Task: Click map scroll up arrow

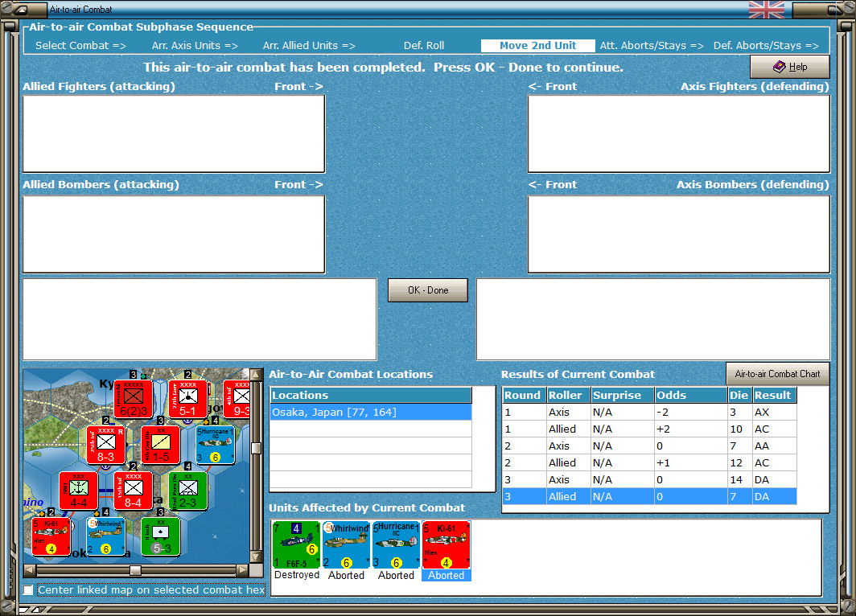Action: point(255,375)
